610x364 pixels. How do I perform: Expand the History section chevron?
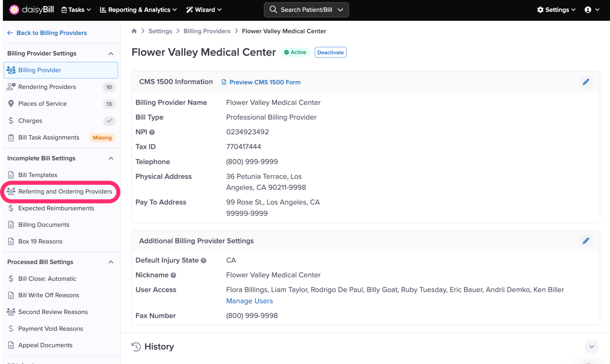pyautogui.click(x=591, y=347)
